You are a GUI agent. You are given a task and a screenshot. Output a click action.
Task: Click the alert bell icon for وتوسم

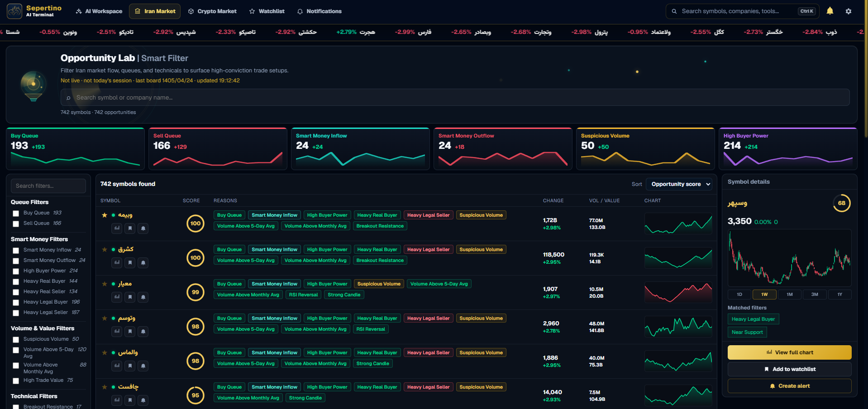pos(143,331)
